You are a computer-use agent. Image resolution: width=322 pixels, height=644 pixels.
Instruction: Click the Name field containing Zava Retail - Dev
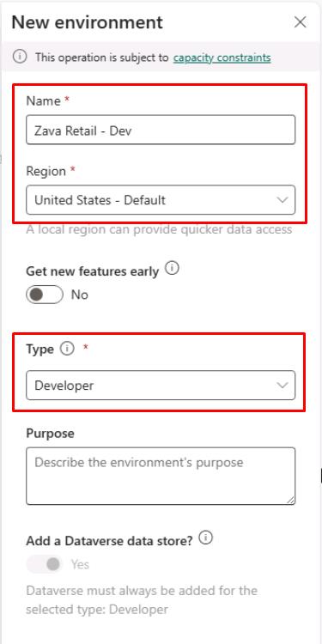coord(161,130)
